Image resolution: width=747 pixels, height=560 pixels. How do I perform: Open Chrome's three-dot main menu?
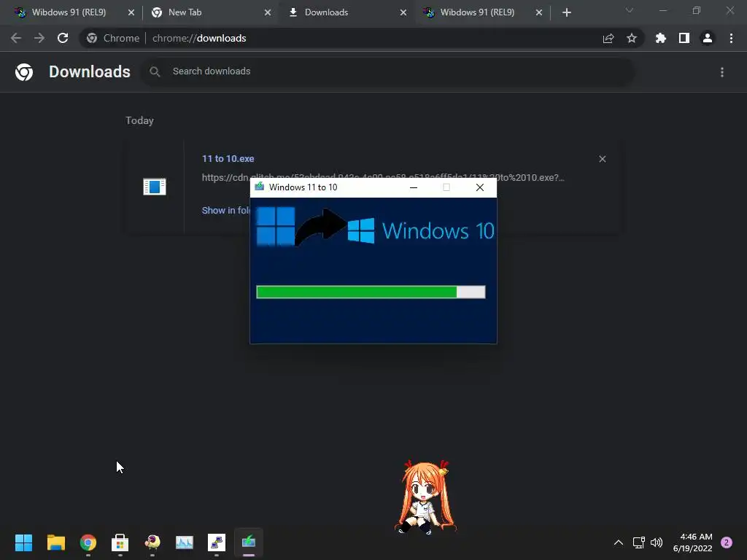tap(731, 38)
